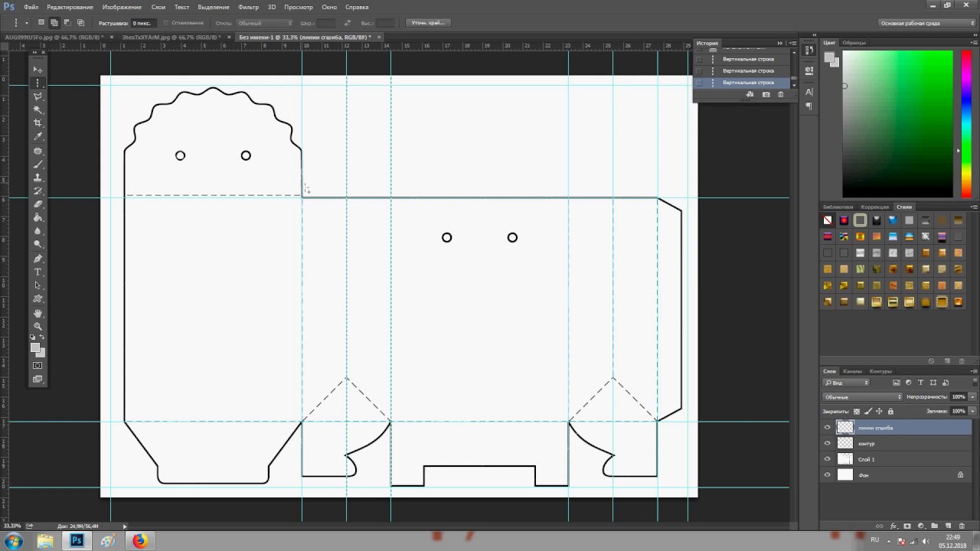Expand the Opacity 'Непрозрачность' slider arrow

coord(972,397)
